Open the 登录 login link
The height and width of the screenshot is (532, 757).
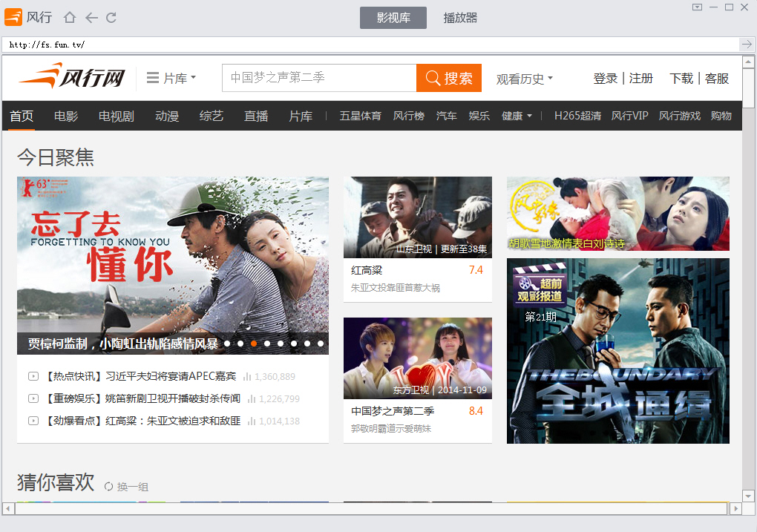[x=606, y=78]
